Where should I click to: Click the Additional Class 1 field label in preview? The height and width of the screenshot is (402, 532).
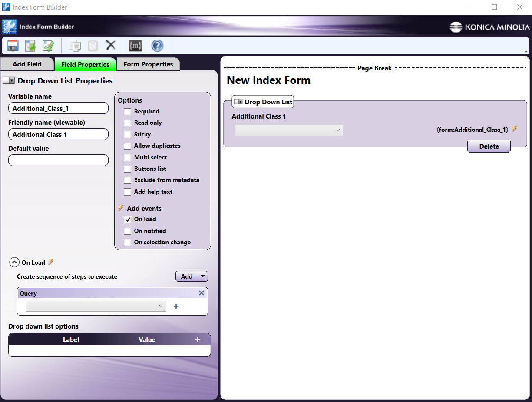(x=259, y=116)
